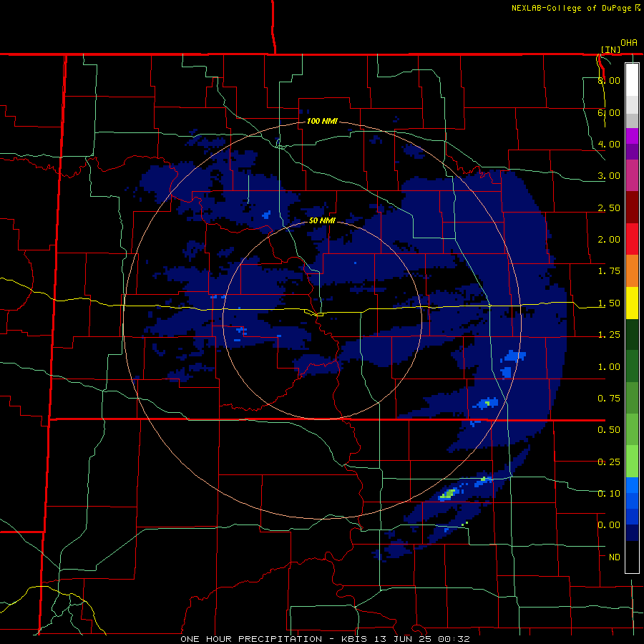Click the yellow 1.50 legend swatch
This screenshot has height=644, width=644.
[x=632, y=303]
